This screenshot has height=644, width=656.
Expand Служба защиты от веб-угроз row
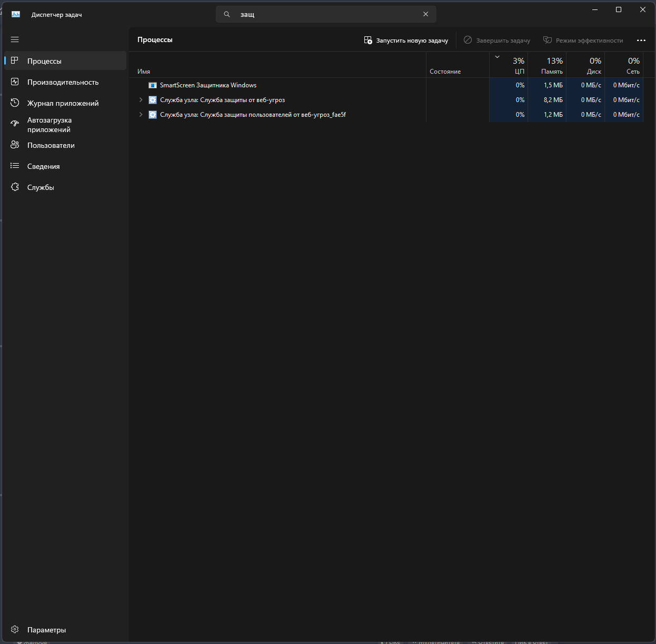tap(141, 100)
